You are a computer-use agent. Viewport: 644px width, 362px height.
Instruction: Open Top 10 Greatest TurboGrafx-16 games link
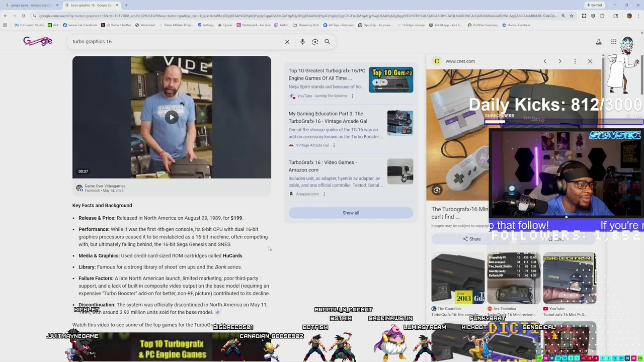click(327, 74)
